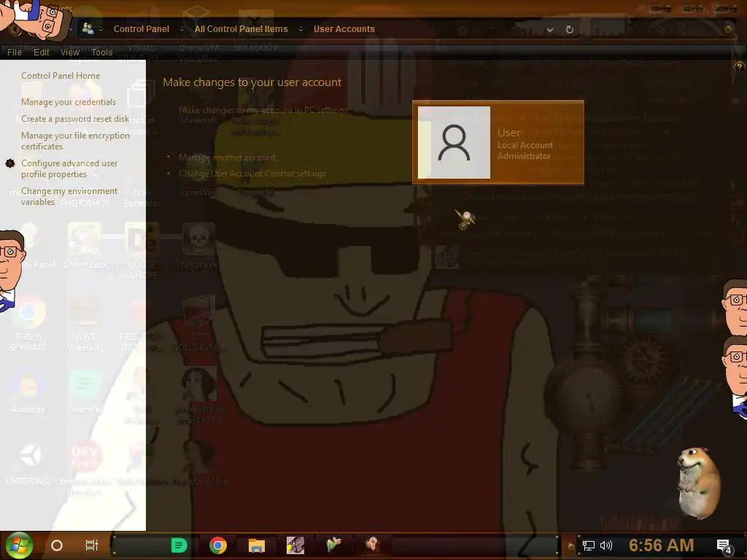Open the bird-character app beside File Explorer
The height and width of the screenshot is (560, 747).
(x=295, y=545)
